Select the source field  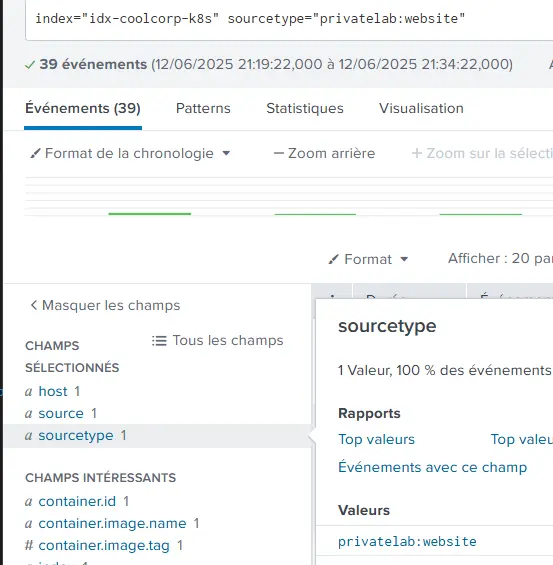click(x=61, y=413)
